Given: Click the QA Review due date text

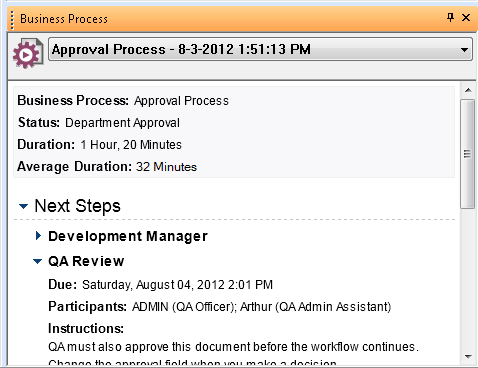Looking at the screenshot, I should point(177,285).
